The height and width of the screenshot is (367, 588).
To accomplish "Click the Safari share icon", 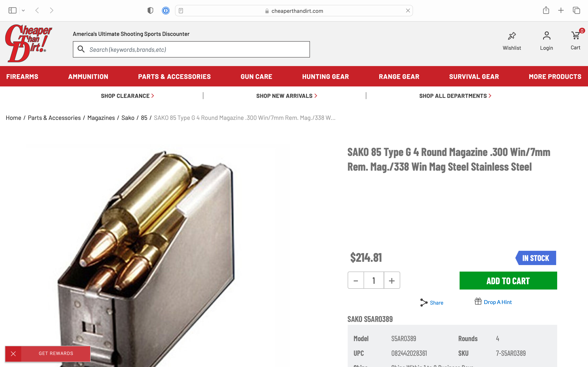I will pos(546,10).
